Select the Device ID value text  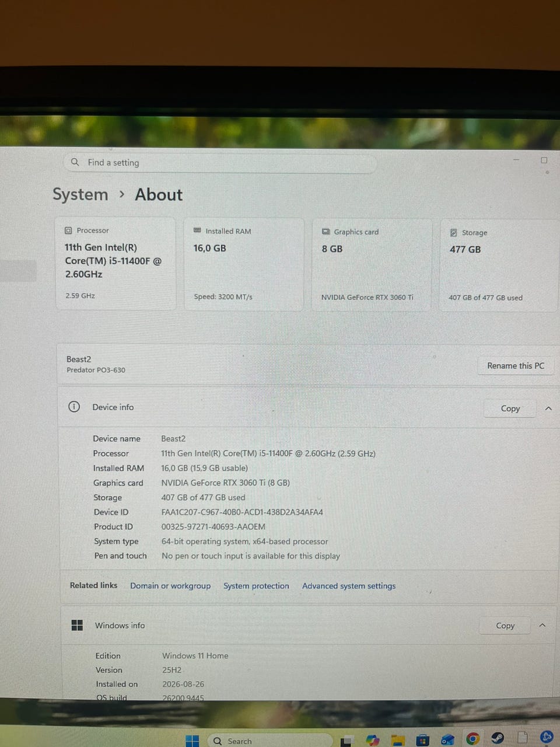(x=242, y=512)
